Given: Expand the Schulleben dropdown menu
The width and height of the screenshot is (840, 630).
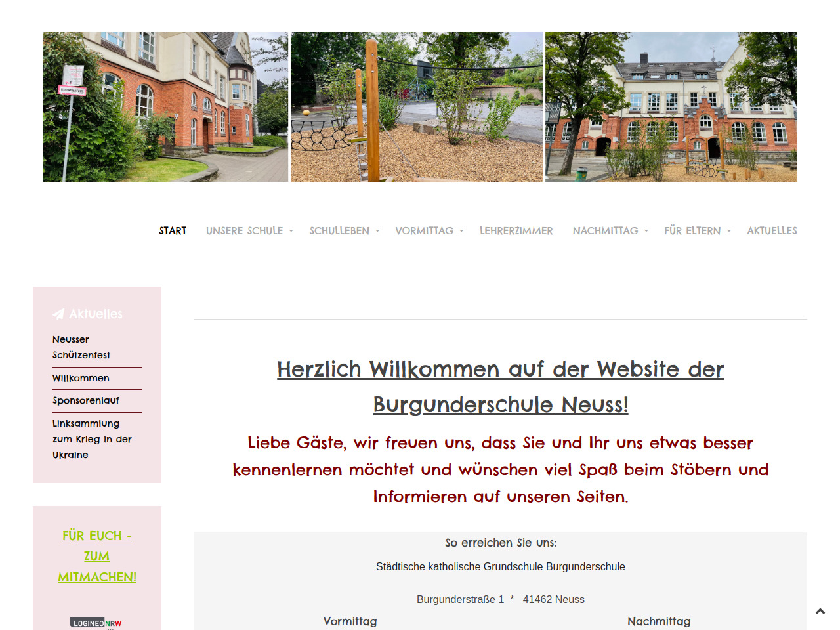Looking at the screenshot, I should coord(344,231).
